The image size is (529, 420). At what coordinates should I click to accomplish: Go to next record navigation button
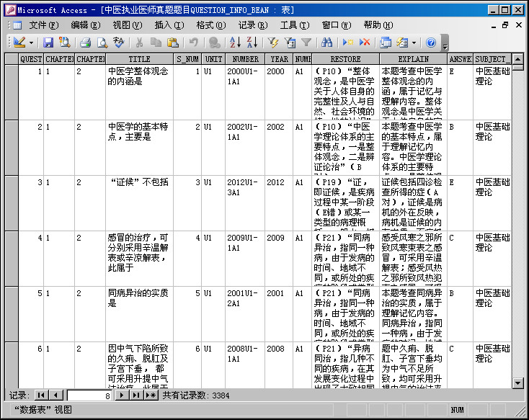tap(122, 395)
